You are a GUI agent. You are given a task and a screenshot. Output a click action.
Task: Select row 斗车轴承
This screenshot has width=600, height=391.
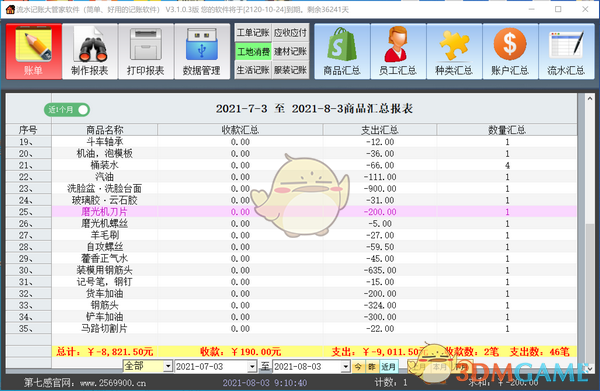(x=314, y=142)
